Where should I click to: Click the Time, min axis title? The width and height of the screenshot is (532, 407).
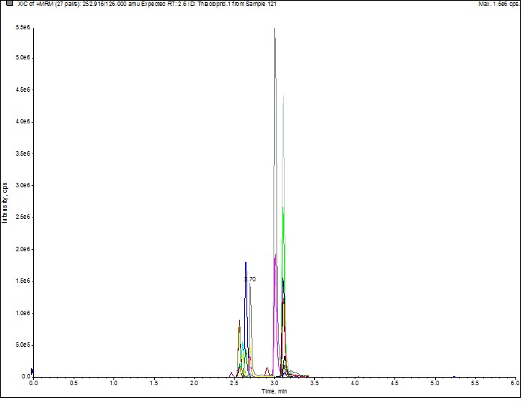coord(274,391)
